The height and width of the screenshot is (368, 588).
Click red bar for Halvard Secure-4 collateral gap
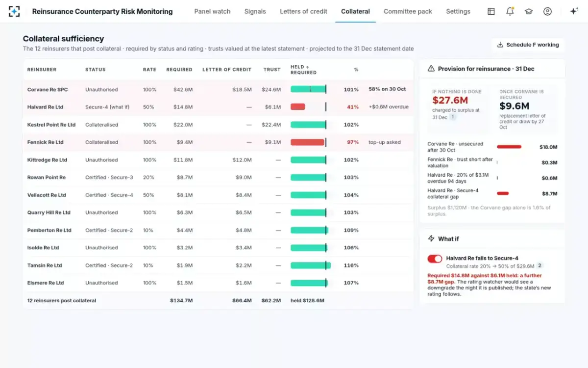click(503, 193)
